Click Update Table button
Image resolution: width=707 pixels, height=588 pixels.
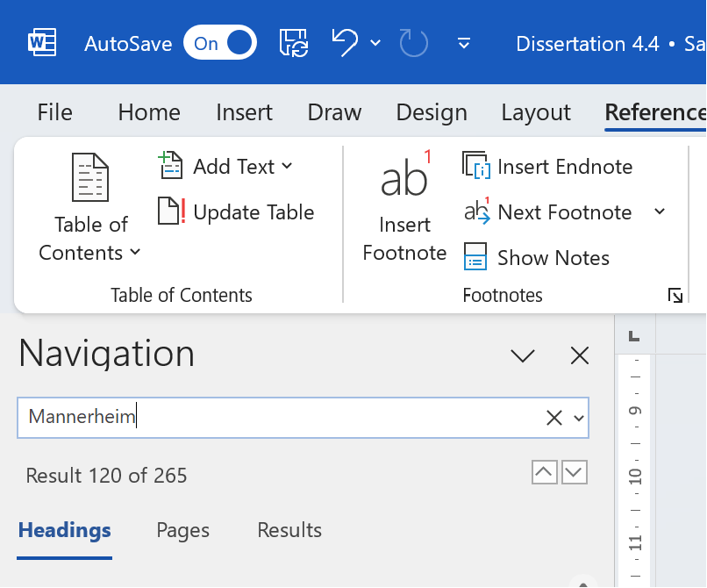[236, 212]
